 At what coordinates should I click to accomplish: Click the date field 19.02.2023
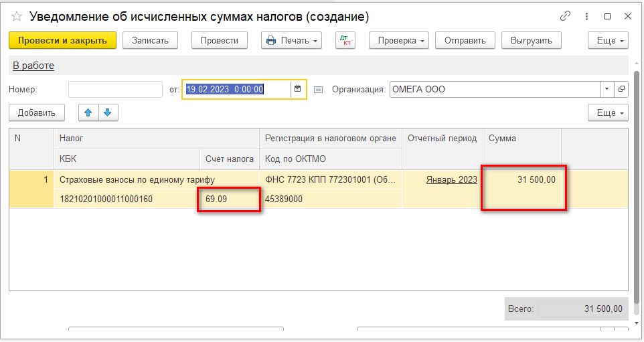pos(238,89)
